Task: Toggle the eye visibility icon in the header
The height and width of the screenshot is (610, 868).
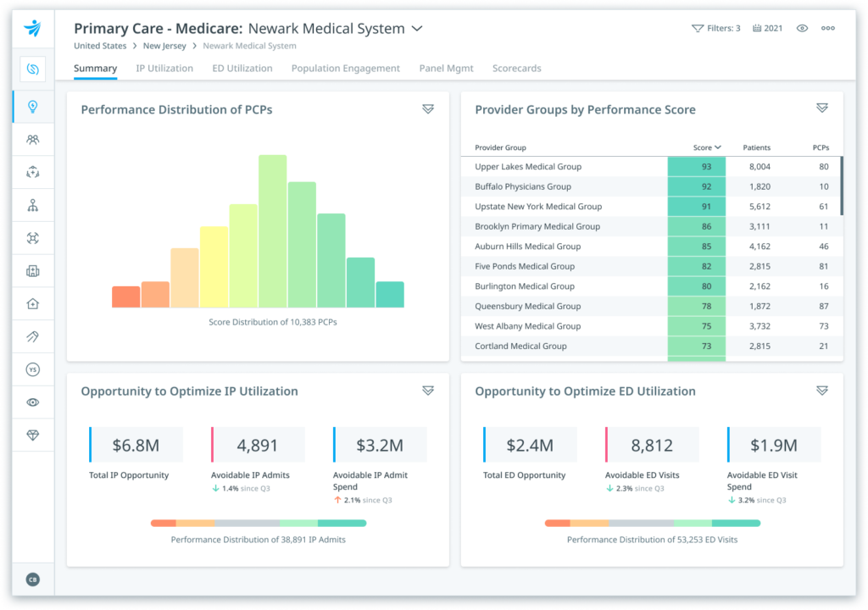Action: tap(802, 28)
